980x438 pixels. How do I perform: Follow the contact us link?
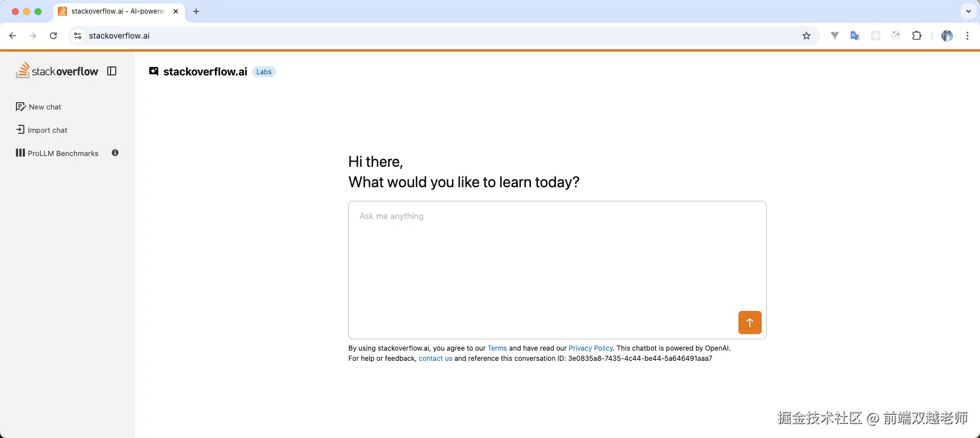pos(436,359)
